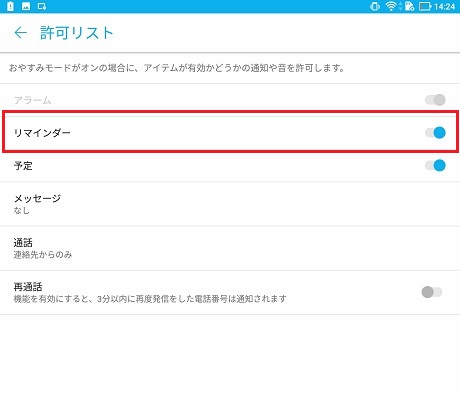
Task: Tap the vibrate mode status icon
Action: click(375, 6)
